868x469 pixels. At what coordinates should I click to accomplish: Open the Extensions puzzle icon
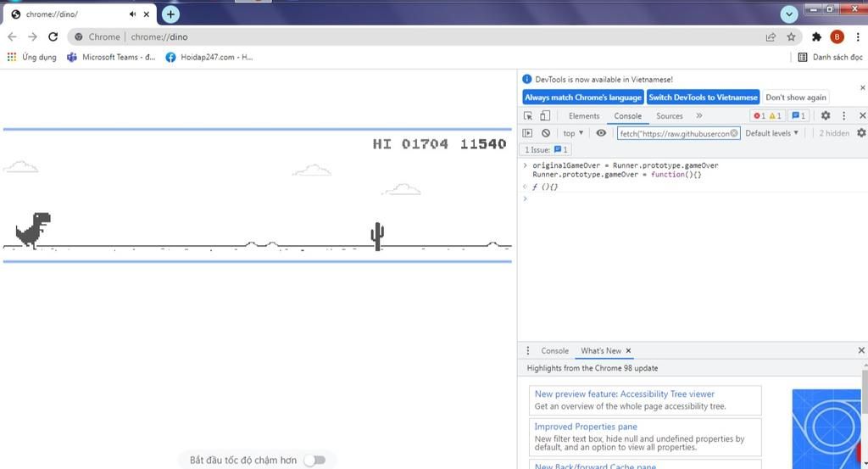click(x=816, y=37)
